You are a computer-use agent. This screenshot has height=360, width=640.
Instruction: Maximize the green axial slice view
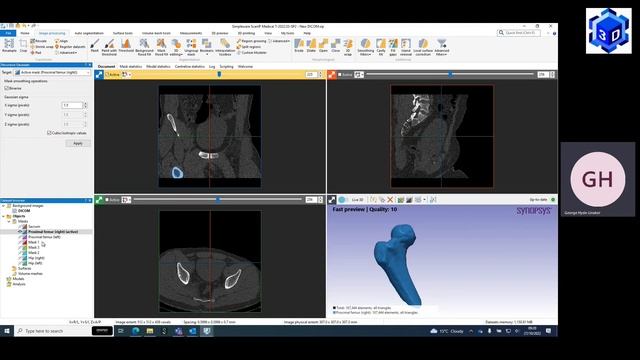99,200
